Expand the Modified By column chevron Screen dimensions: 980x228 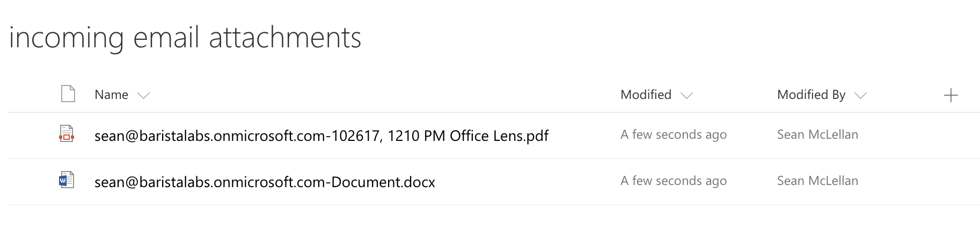pos(860,96)
